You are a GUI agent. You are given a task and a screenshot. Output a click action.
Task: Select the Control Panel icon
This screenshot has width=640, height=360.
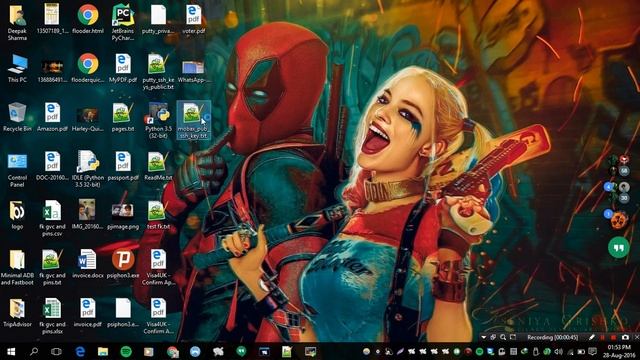(x=17, y=162)
